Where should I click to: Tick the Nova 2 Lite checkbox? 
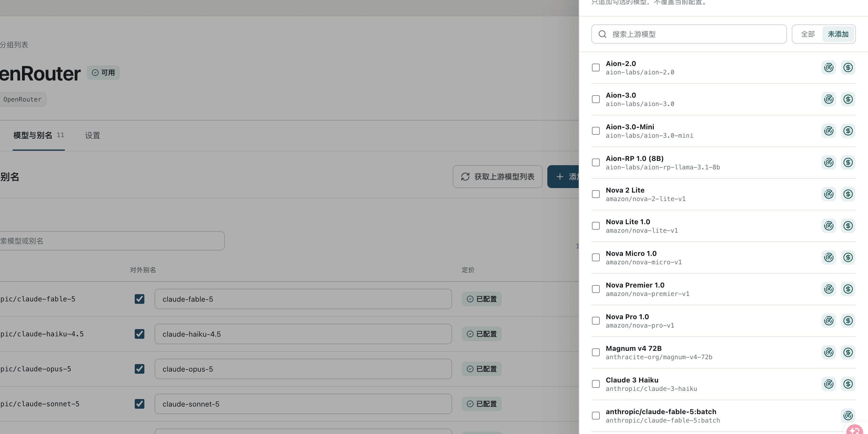point(596,194)
